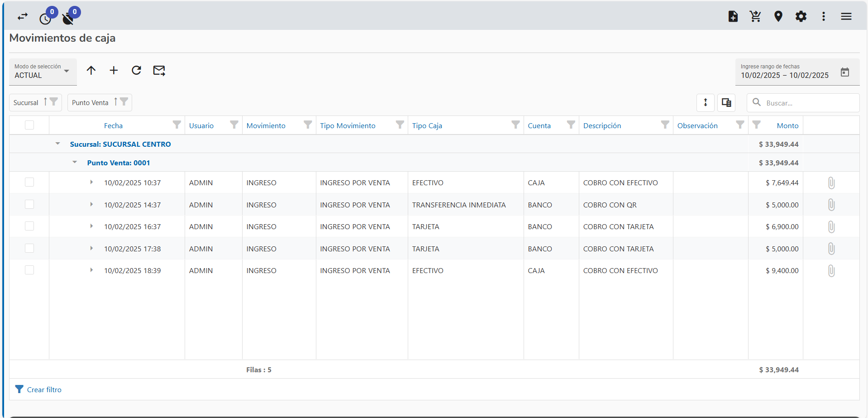
Task: Open the filter of the Observación column
Action: click(740, 125)
